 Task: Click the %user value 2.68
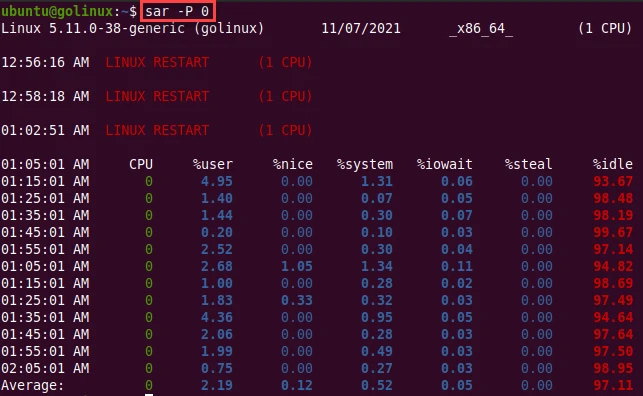click(x=217, y=266)
